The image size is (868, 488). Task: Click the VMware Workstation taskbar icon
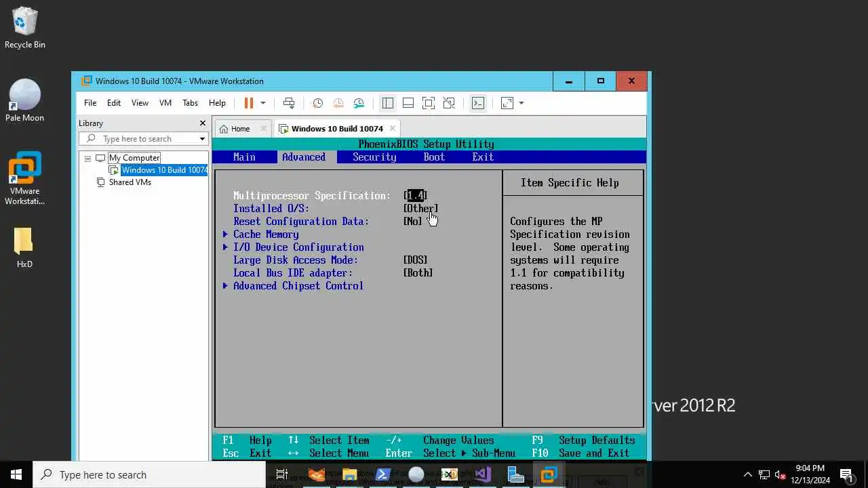pyautogui.click(x=549, y=474)
